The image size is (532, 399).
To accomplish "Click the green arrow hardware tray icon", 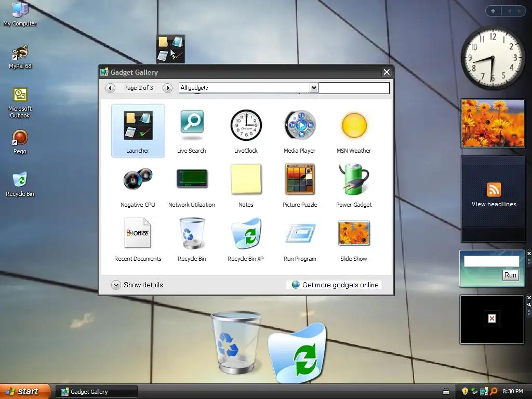I will pyautogui.click(x=474, y=392).
